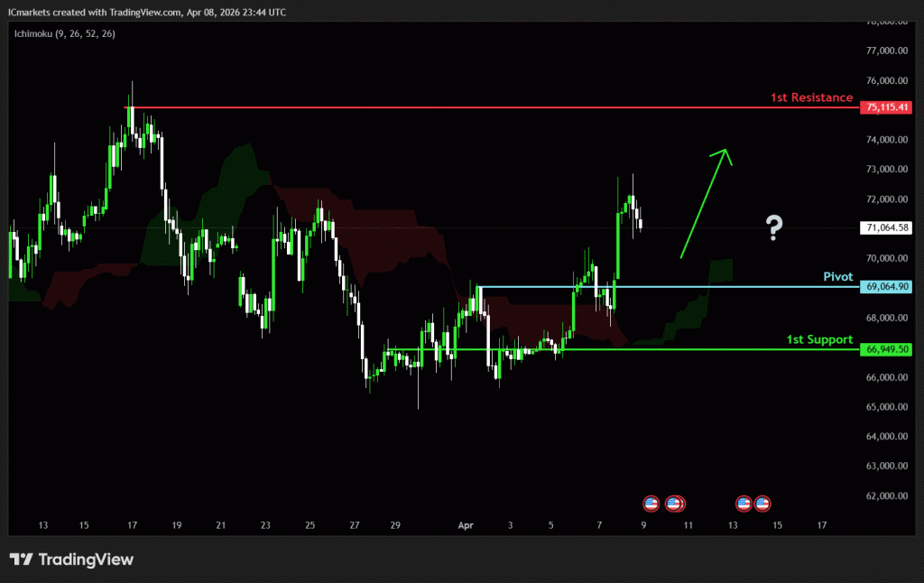
Task: Click the blue 69,064.90 pivot price tag
Action: [x=885, y=286]
